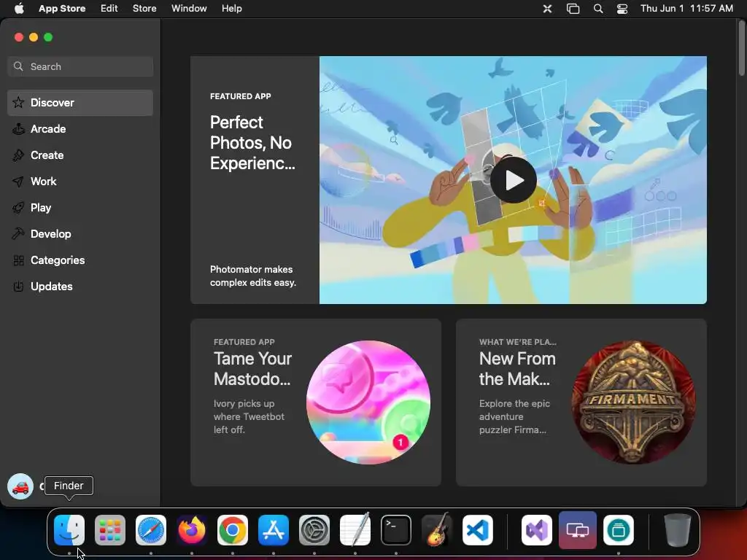This screenshot has width=747, height=560.
Task: Open the New From the Makers card
Action: coord(581,402)
